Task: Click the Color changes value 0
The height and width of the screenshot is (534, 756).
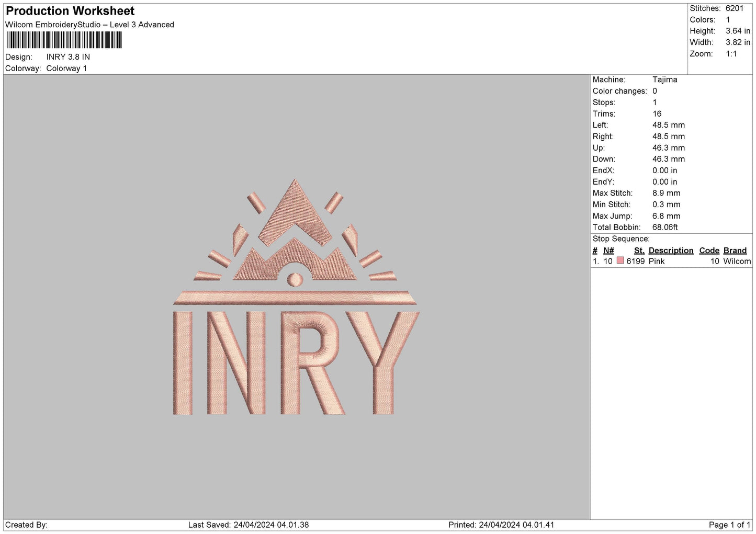Action: coord(655,91)
